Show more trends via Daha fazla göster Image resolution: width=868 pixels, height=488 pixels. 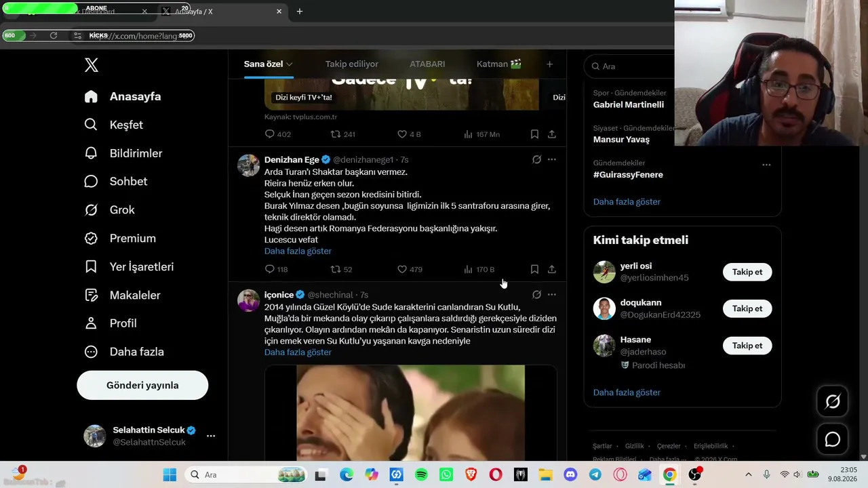627,201
